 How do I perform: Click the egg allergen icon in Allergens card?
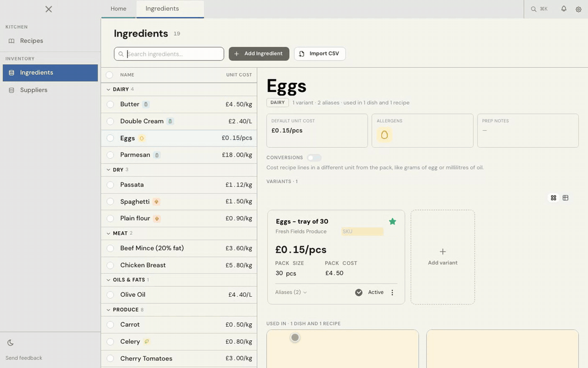pyautogui.click(x=385, y=135)
